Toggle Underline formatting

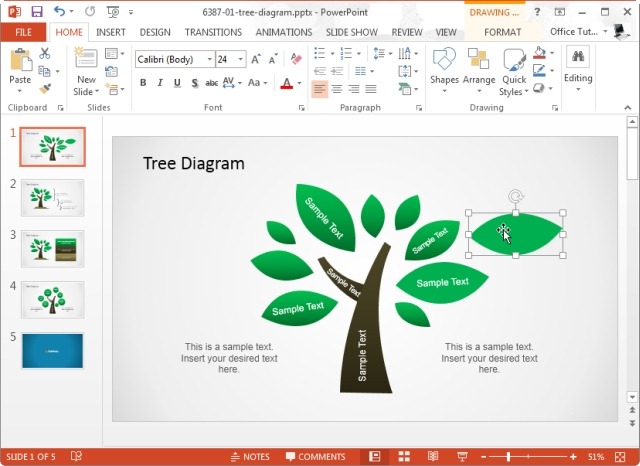(177, 83)
